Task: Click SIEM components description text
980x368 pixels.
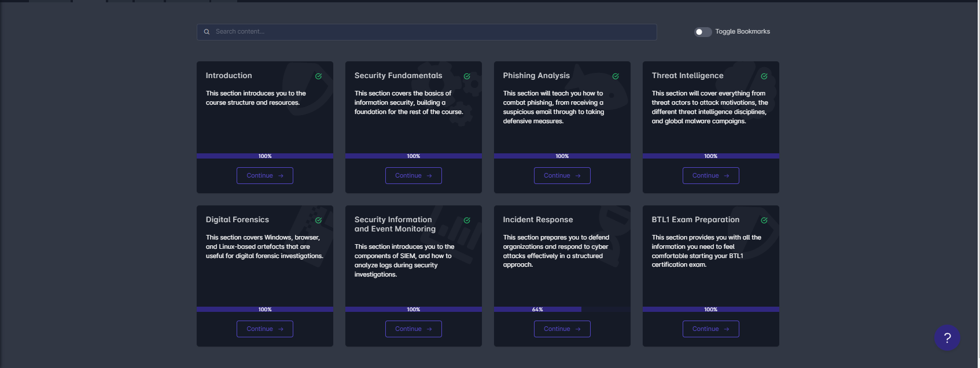Action: tap(404, 260)
